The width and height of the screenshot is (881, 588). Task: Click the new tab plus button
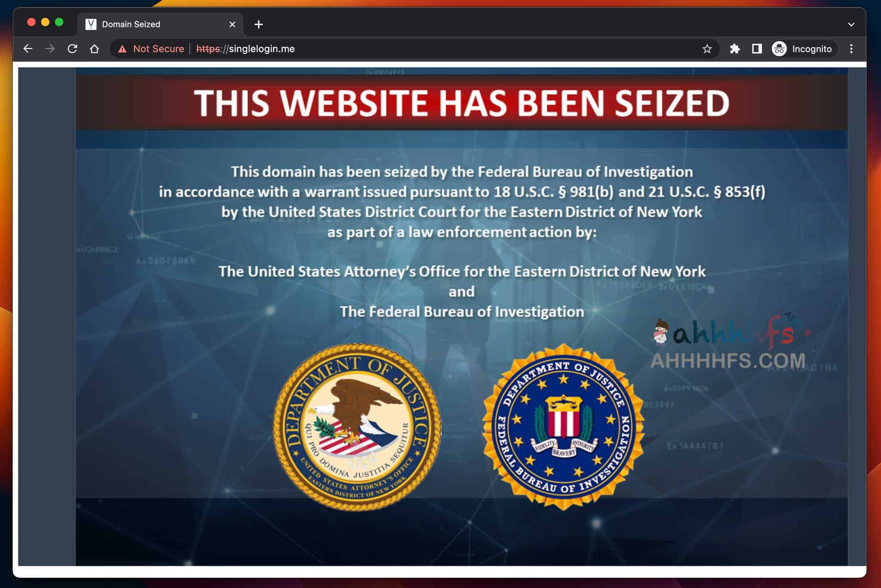258,24
